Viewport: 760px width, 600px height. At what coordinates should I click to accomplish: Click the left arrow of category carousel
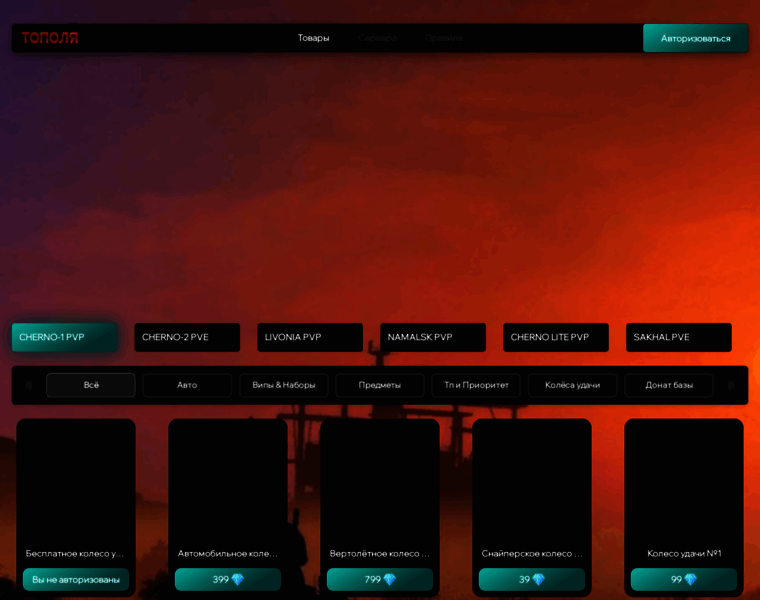(x=29, y=385)
